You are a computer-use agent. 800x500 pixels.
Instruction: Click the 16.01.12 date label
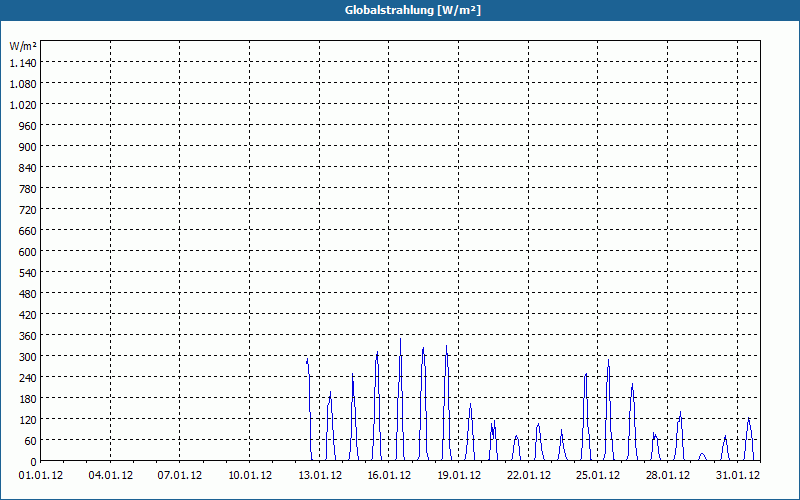[389, 476]
